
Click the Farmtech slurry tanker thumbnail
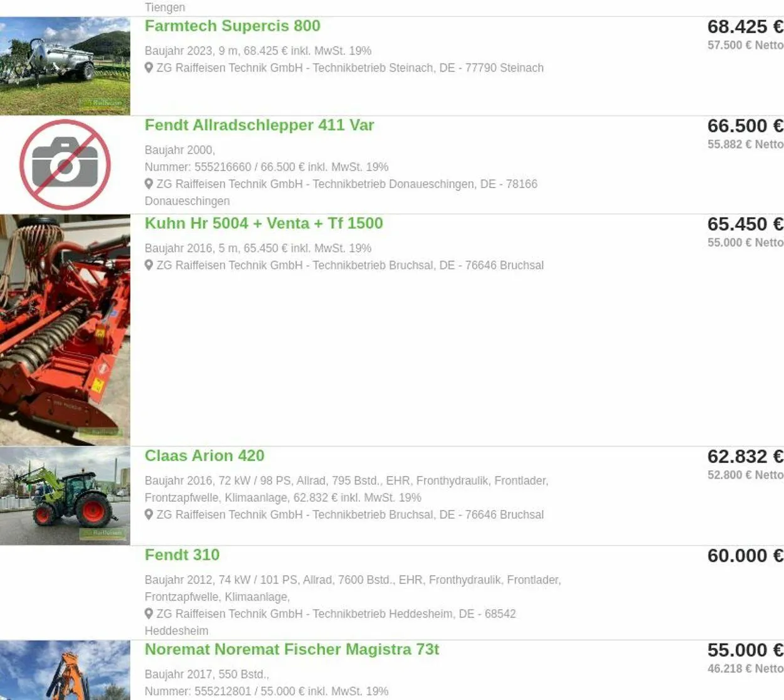pos(65,66)
